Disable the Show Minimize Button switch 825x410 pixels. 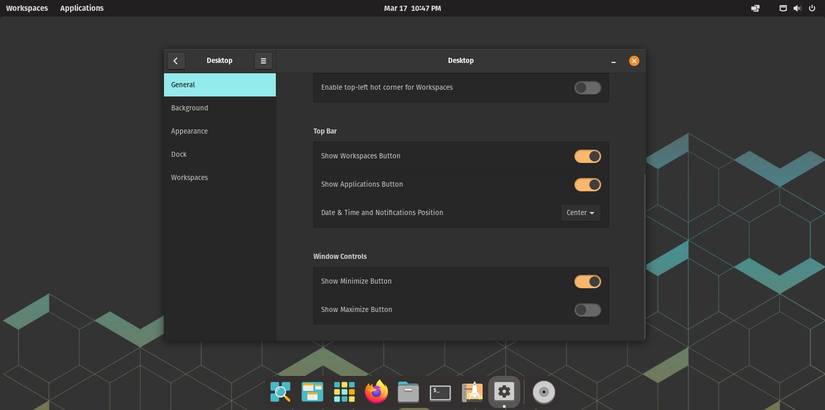[x=587, y=282]
